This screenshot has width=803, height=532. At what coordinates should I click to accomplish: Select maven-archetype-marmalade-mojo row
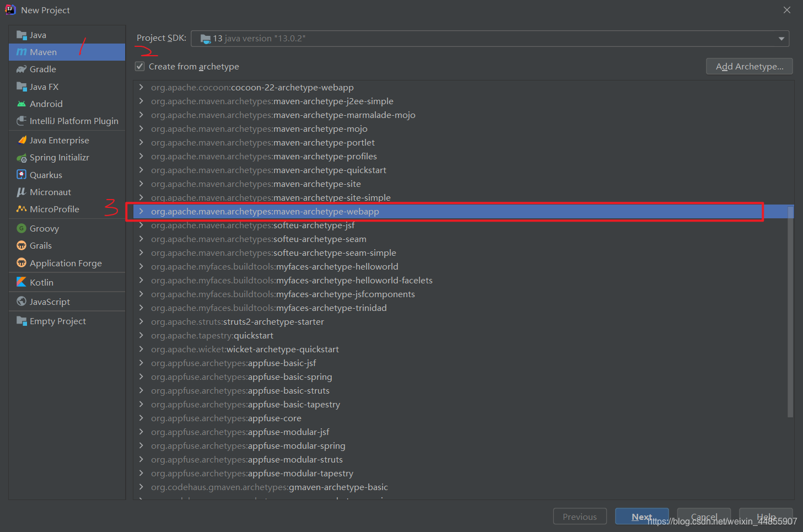(x=463, y=115)
